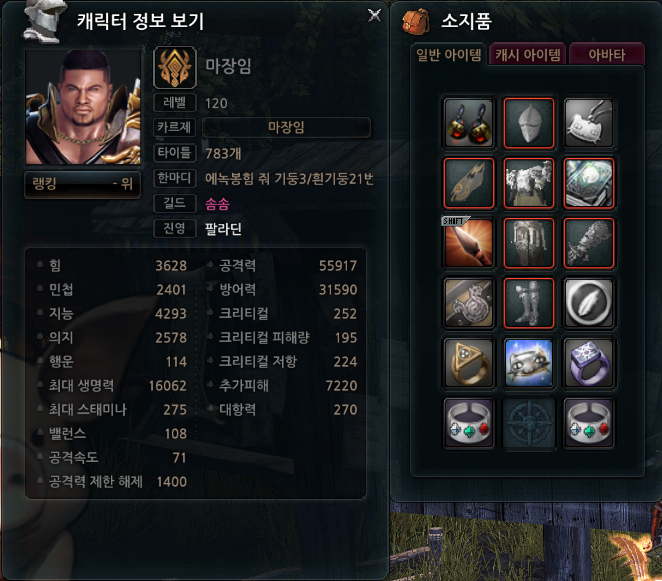The image size is (662, 581).
Task: Click the helmet equipment slot
Action: (x=529, y=123)
